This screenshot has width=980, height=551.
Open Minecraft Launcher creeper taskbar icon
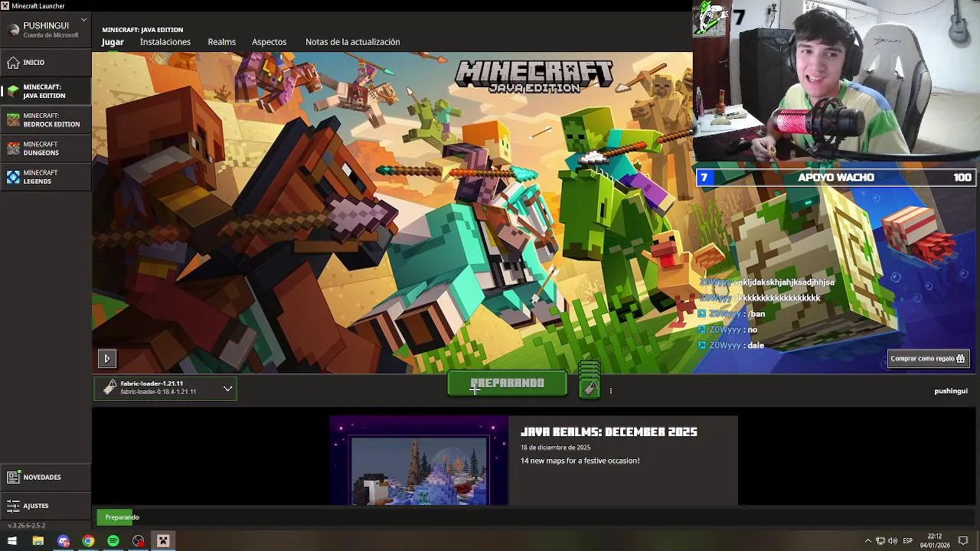pos(163,541)
